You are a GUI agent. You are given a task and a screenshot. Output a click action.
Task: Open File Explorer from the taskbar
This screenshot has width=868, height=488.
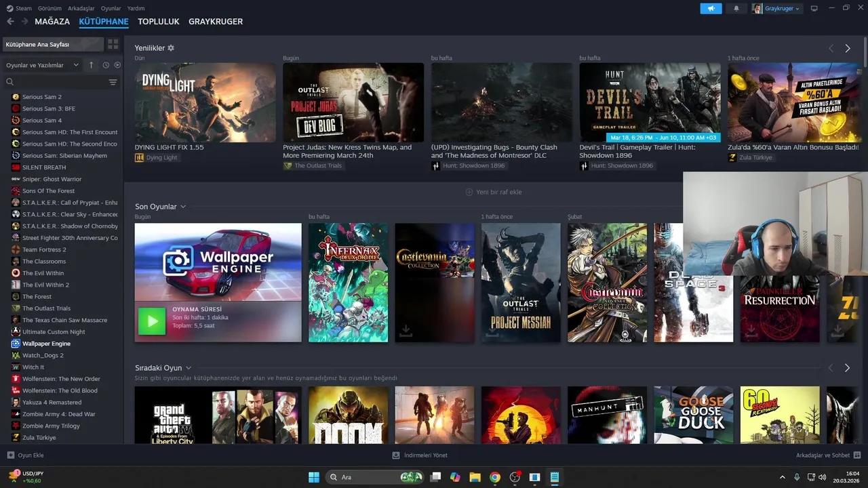click(x=475, y=477)
